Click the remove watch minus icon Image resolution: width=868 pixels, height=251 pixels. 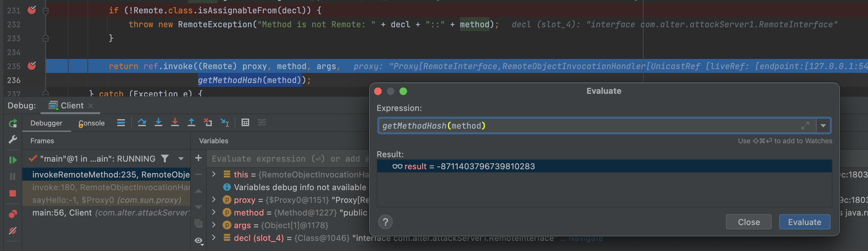click(198, 175)
